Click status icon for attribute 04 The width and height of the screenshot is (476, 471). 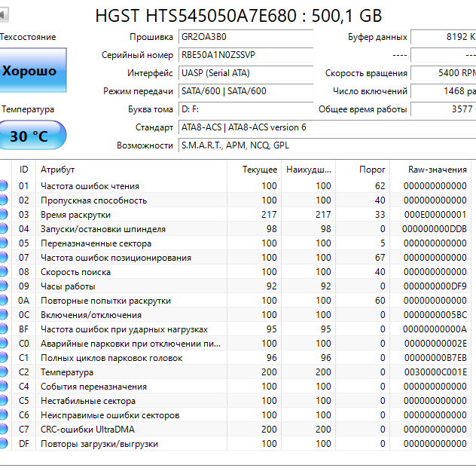click(4, 228)
